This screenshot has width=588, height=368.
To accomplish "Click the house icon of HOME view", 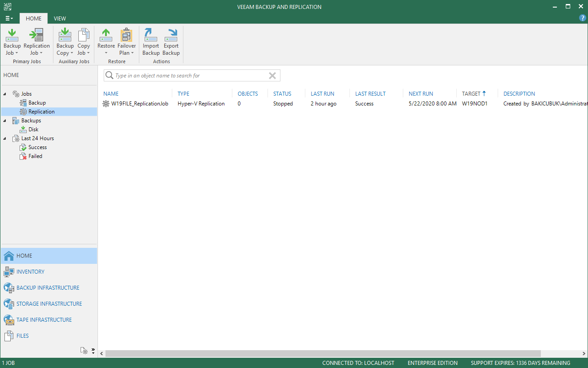I will coord(9,256).
